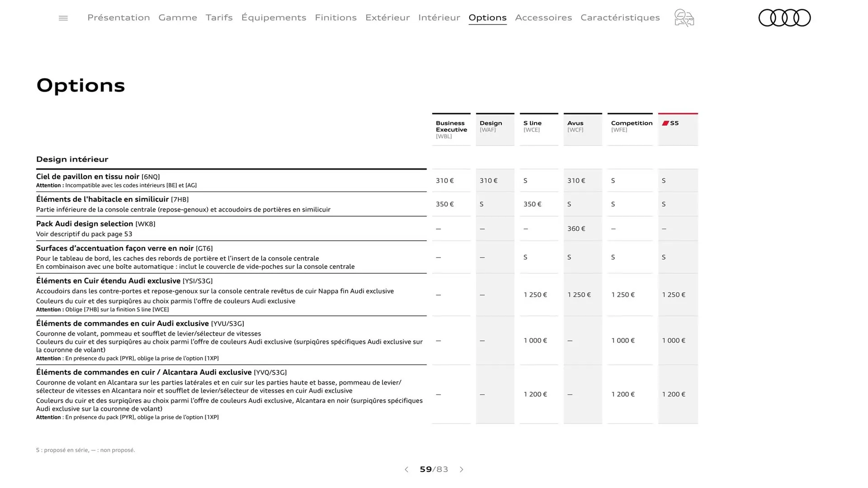Click the Options page title
The width and height of the screenshot is (868, 488).
(80, 85)
